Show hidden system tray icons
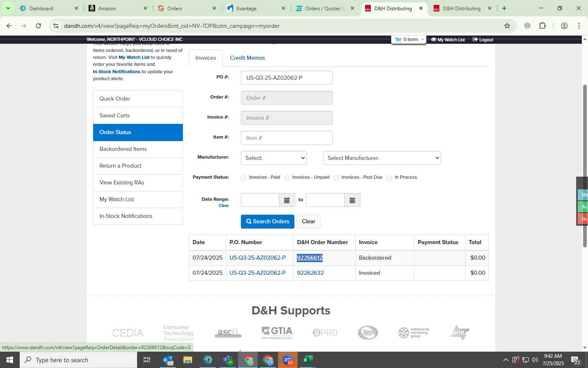Image resolution: width=588 pixels, height=368 pixels. (x=506, y=360)
